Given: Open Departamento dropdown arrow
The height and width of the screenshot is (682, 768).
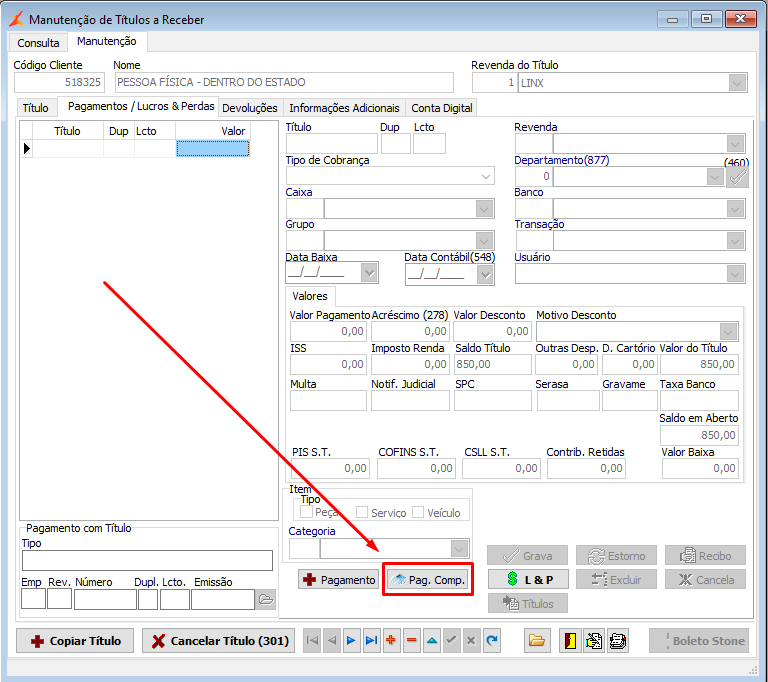Looking at the screenshot, I should point(715,177).
